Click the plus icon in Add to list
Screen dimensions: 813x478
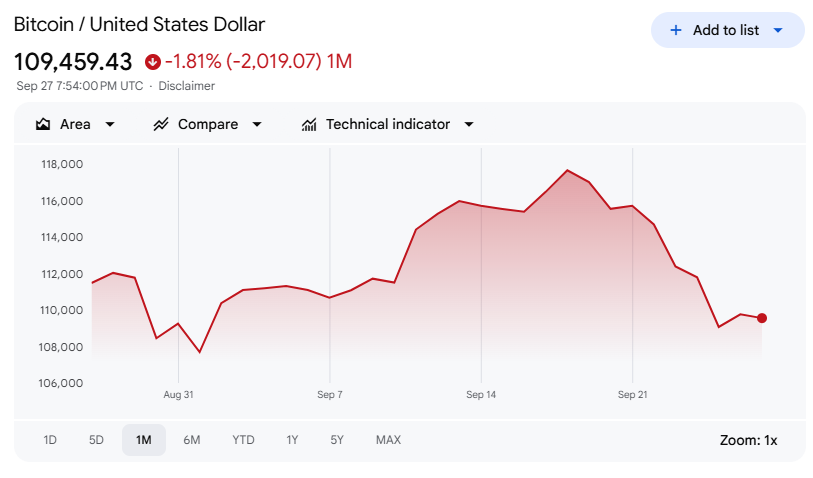pos(676,31)
